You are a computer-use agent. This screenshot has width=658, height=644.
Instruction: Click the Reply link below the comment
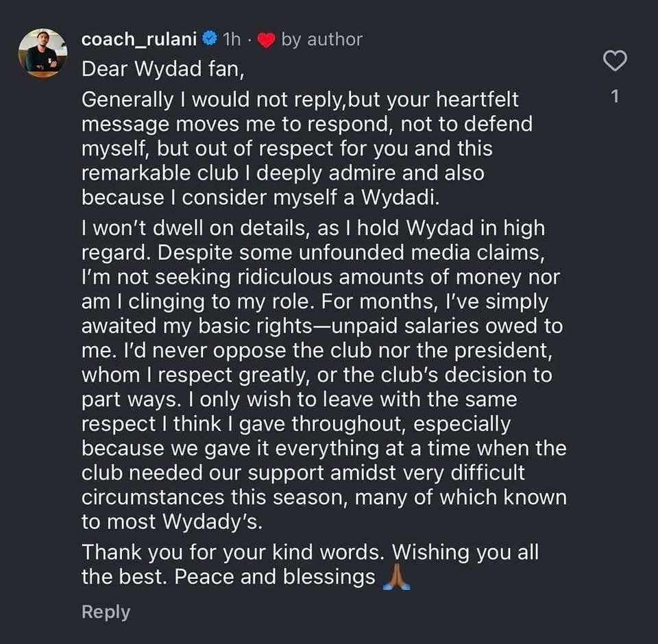coord(106,612)
